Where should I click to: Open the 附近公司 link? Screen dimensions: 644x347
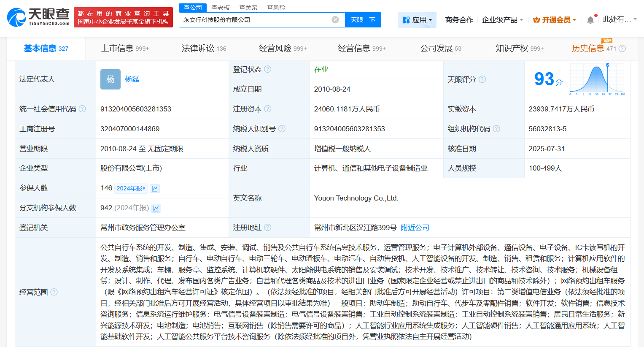click(x=415, y=228)
